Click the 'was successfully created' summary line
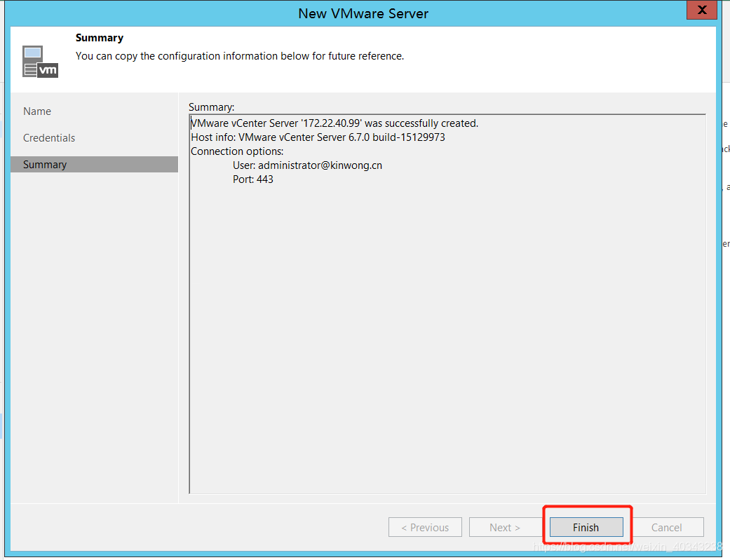 [x=334, y=123]
